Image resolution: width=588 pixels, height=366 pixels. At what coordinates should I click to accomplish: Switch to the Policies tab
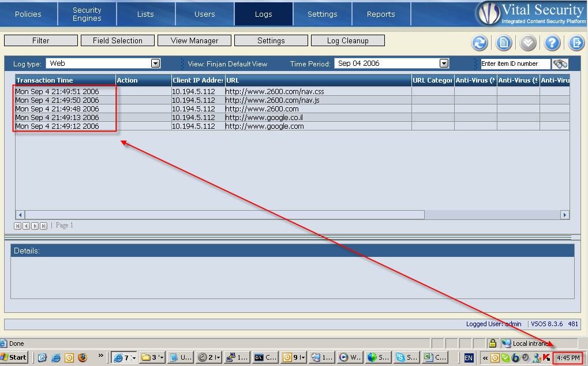pyautogui.click(x=28, y=14)
